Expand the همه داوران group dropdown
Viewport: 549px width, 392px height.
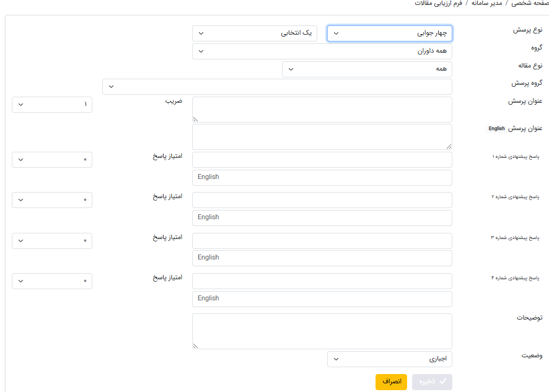322,51
